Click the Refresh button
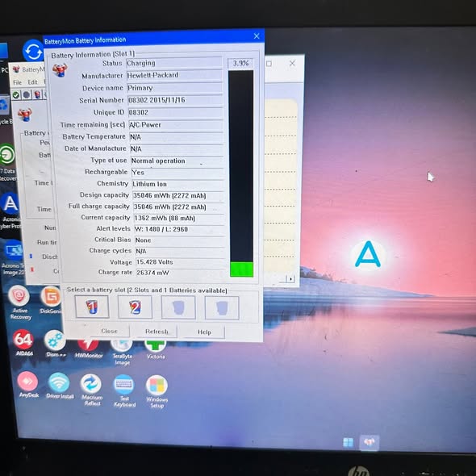 tap(156, 332)
